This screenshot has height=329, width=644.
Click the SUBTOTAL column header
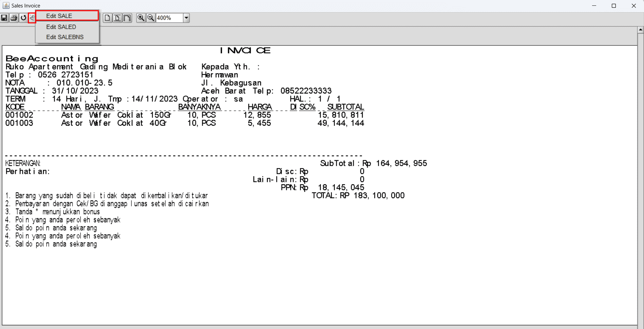click(345, 107)
